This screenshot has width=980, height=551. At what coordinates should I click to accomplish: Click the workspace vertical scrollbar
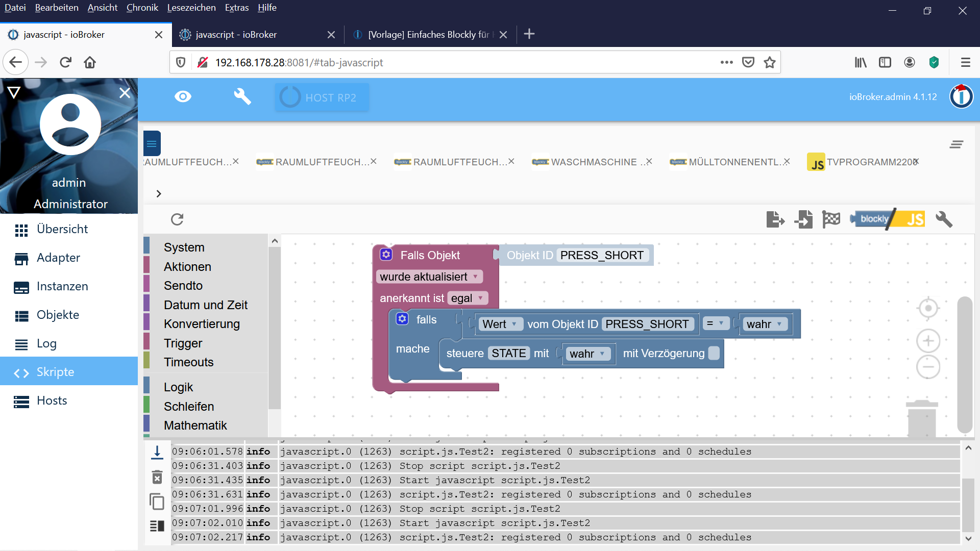(965, 365)
